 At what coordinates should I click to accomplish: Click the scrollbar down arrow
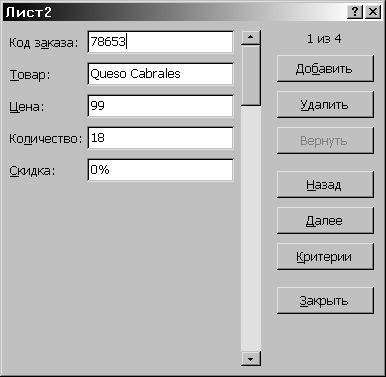[x=251, y=359]
